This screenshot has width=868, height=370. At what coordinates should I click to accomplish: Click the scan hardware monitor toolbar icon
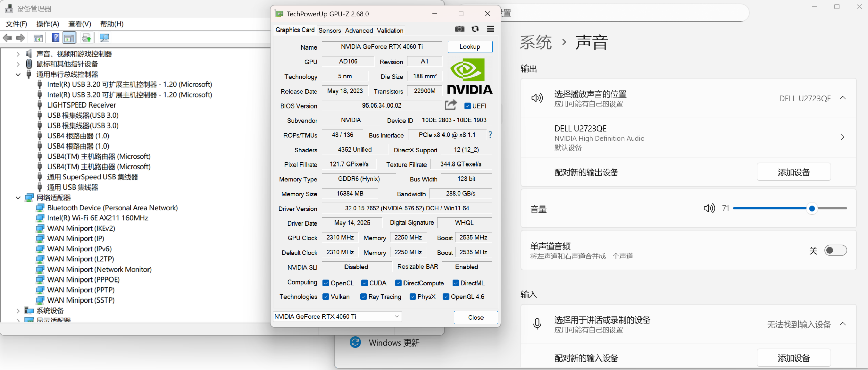(104, 38)
